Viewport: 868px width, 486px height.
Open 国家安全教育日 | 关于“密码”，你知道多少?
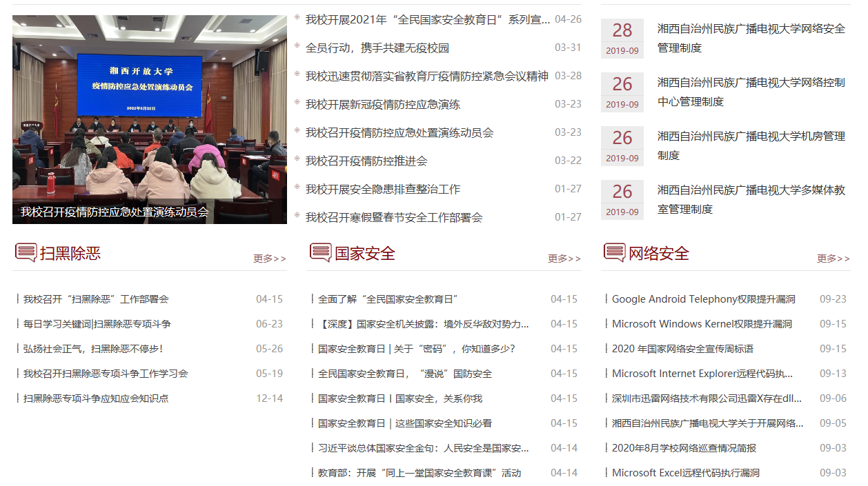click(x=417, y=349)
